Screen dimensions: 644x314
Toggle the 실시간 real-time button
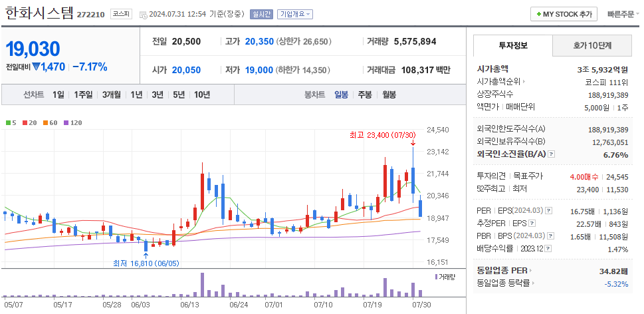point(261,14)
